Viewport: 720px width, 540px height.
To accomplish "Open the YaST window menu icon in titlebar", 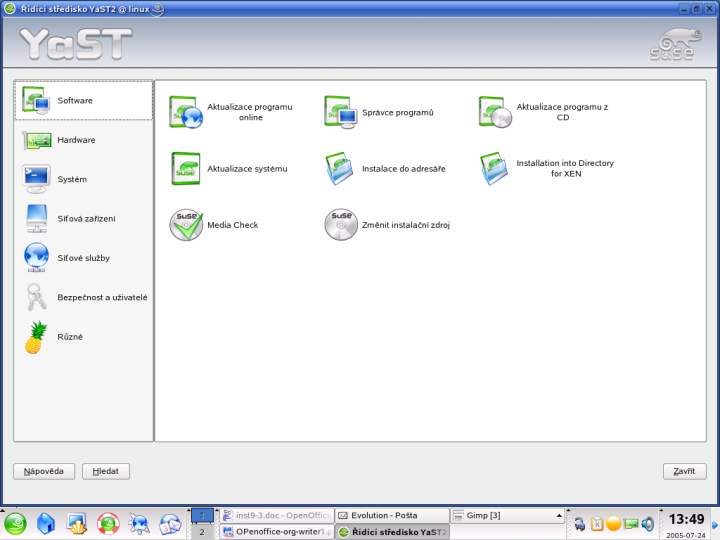I will click(x=9, y=8).
